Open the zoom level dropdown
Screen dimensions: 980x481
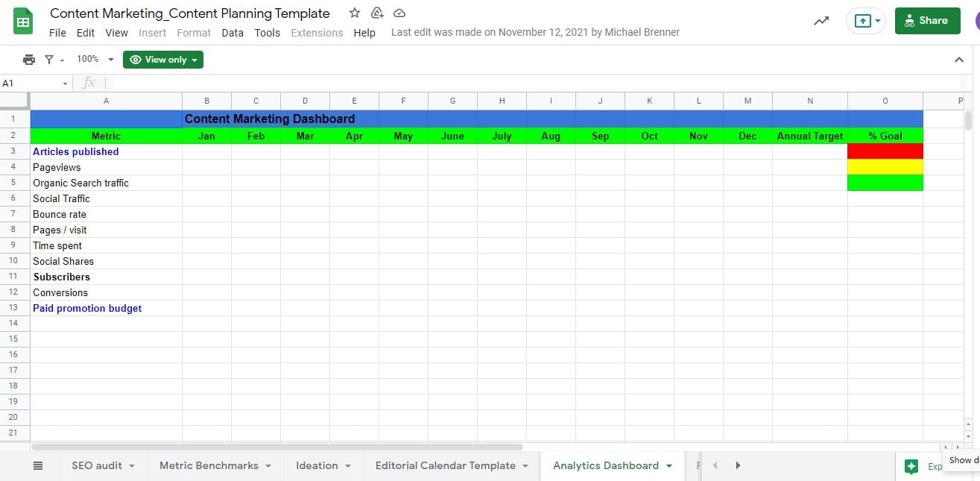[95, 59]
